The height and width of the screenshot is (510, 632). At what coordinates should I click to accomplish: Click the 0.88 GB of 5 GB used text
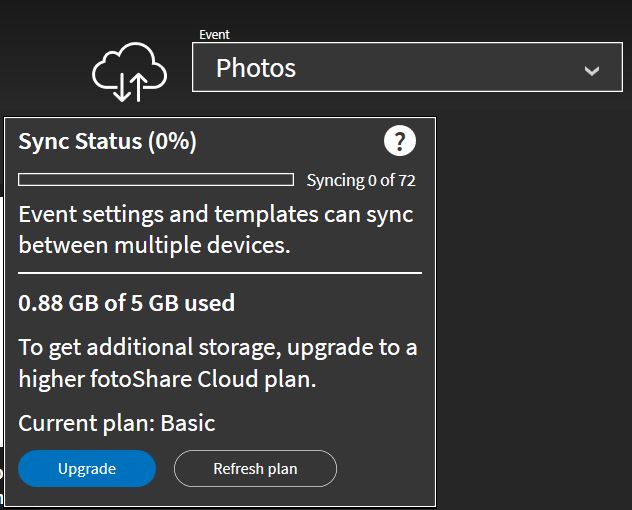(x=127, y=303)
